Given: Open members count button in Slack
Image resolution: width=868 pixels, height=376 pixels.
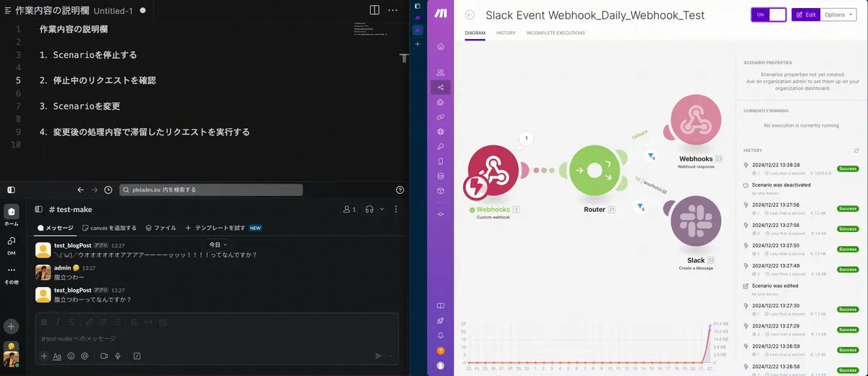Looking at the screenshot, I should [350, 209].
